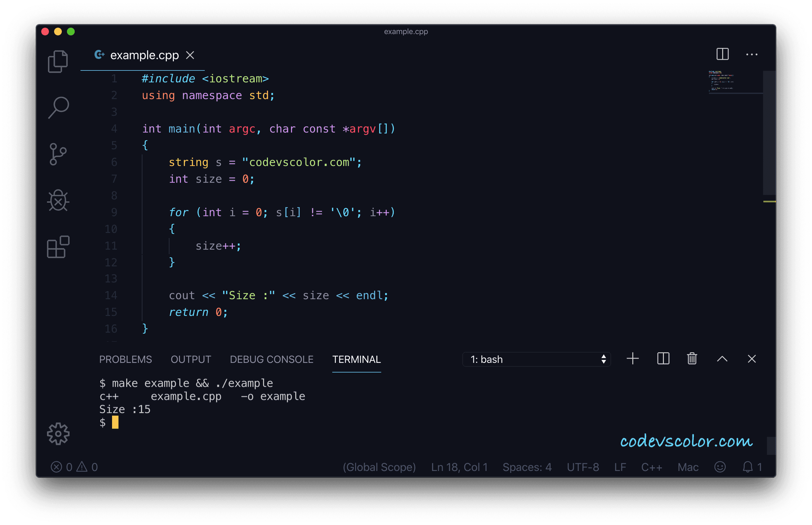Open the editor More Actions ellipsis
The width and height of the screenshot is (812, 525).
(751, 55)
